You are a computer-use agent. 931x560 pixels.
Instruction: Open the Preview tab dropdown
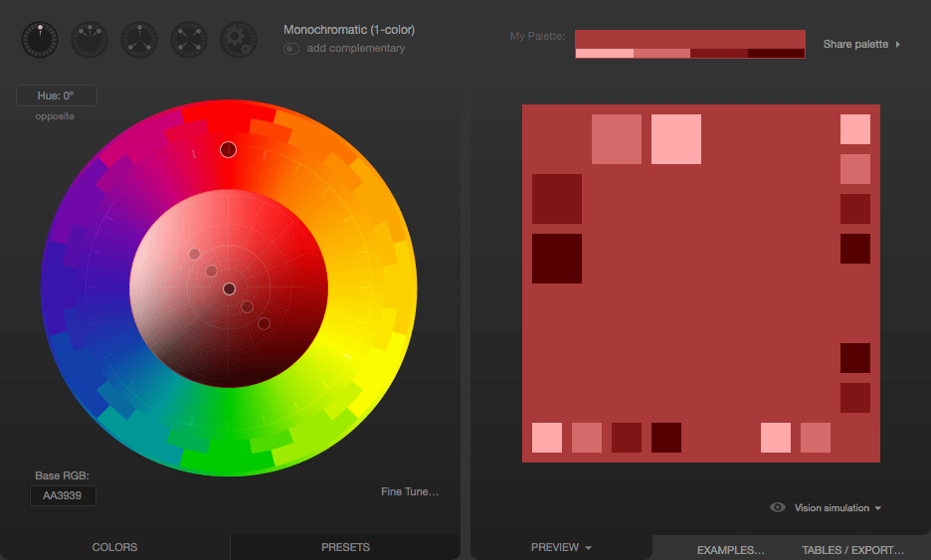561,548
